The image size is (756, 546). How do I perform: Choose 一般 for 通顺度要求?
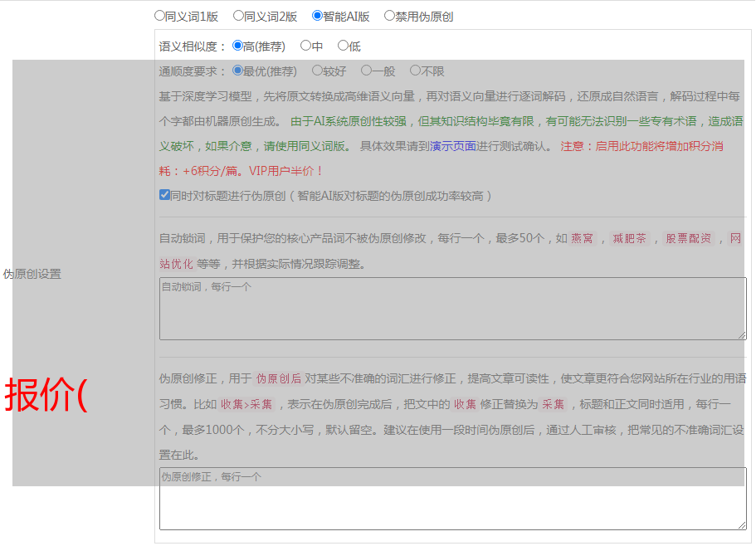pos(367,71)
